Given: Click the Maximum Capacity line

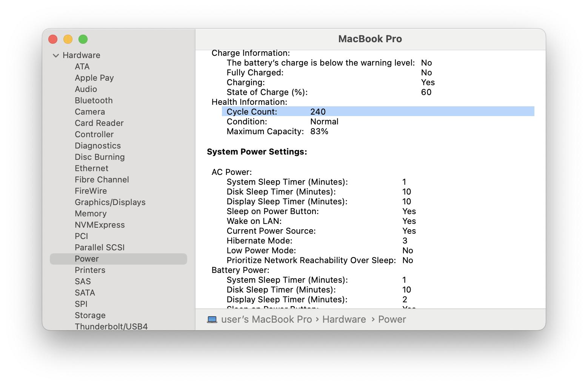Looking at the screenshot, I should [277, 132].
